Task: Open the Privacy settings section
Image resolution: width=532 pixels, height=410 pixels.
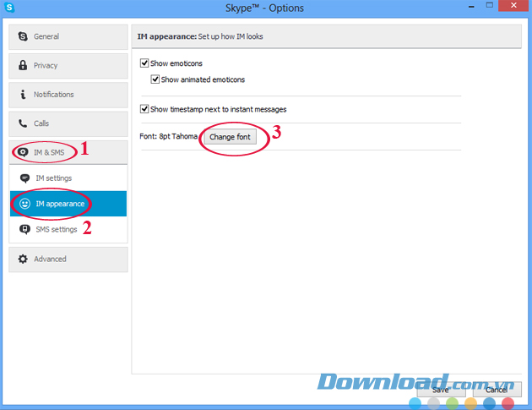Action: (68, 66)
